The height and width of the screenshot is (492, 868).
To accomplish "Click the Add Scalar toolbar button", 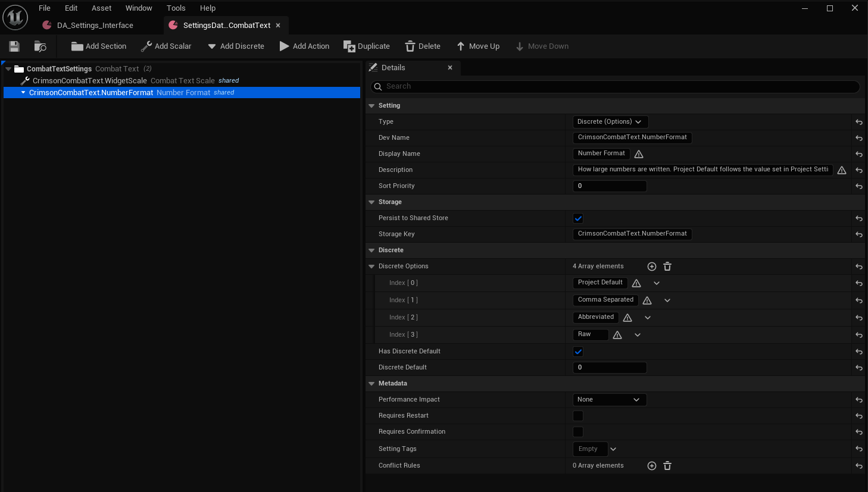I will (166, 46).
